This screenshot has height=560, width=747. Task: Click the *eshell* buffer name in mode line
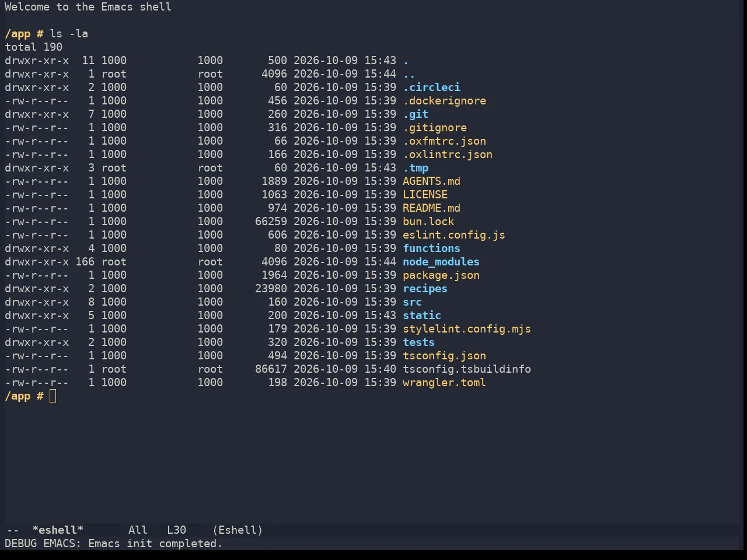pos(58,530)
